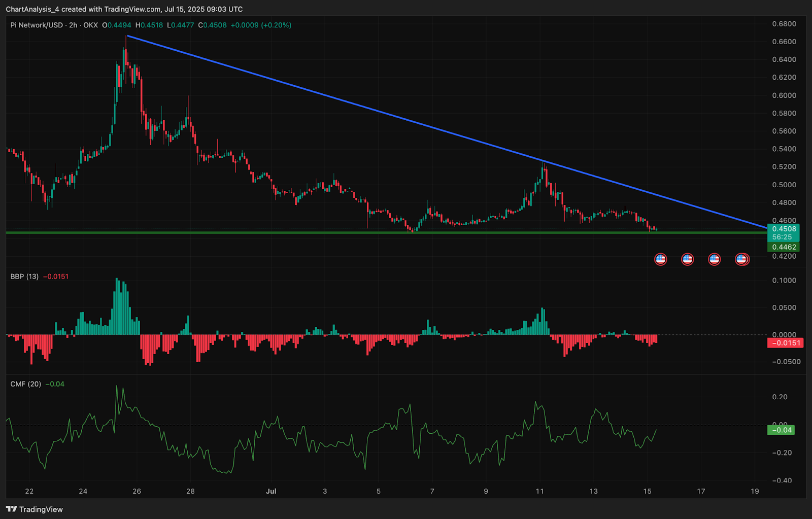Select the green horizontal support line
Image resolution: width=812 pixels, height=519 pixels.
386,232
